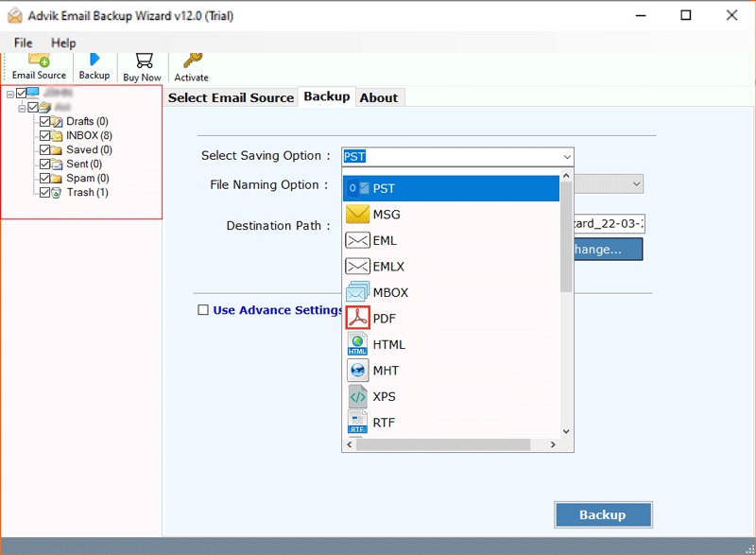The height and width of the screenshot is (555, 756).
Task: Click the blue Backup button
Action: 603,514
